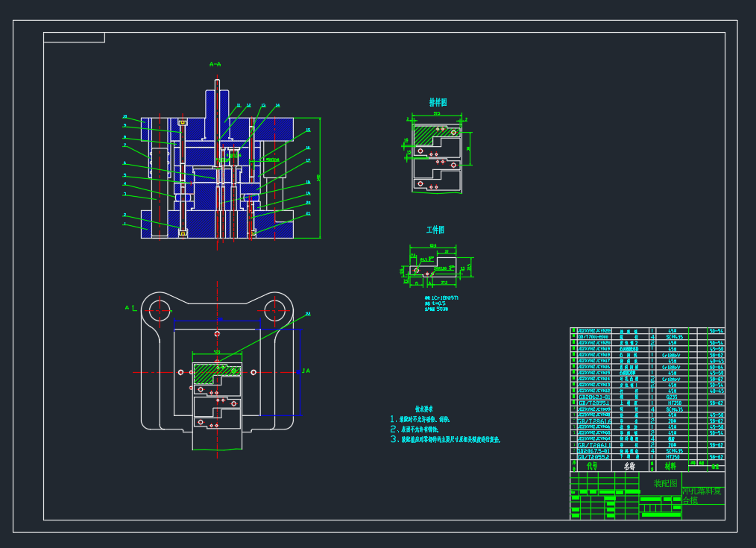The height and width of the screenshot is (548, 756).
Task: Click part callout number 14 on section view
Action: click(x=277, y=105)
